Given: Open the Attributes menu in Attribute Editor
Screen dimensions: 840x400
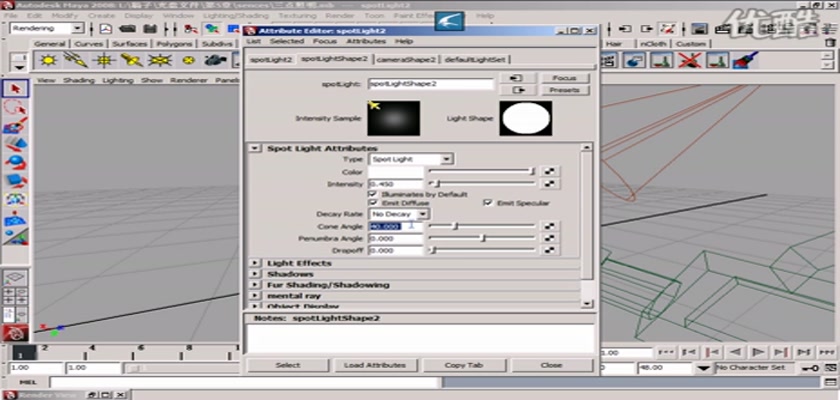Looking at the screenshot, I should (x=366, y=41).
